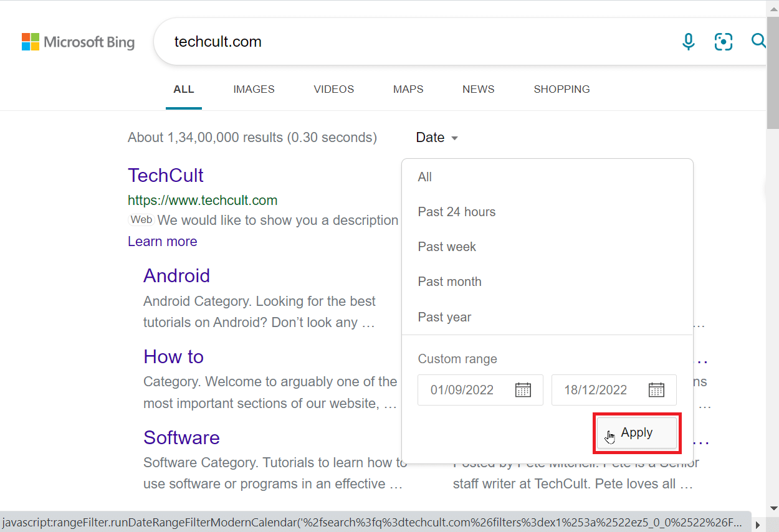Open the https://www.techcult.com URL link

[203, 201]
